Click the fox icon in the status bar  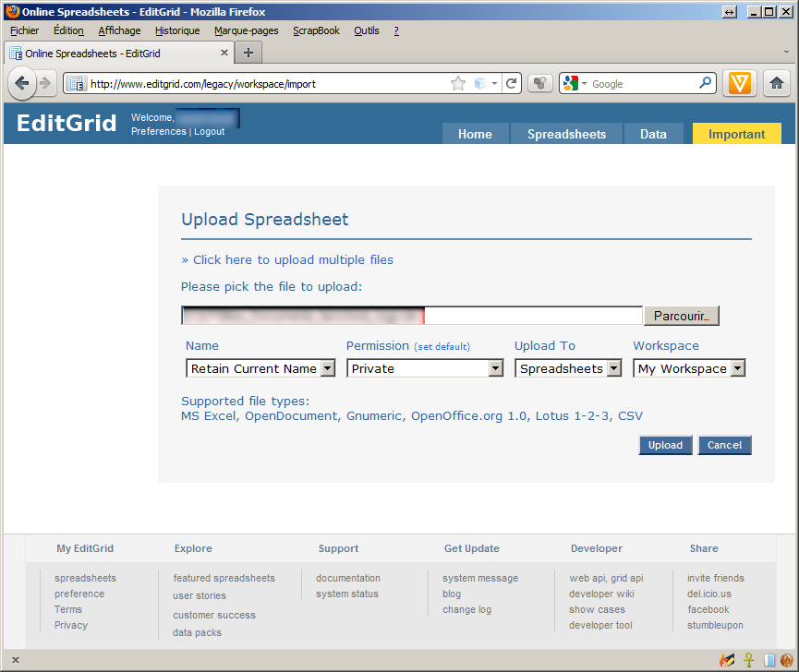tap(727, 660)
